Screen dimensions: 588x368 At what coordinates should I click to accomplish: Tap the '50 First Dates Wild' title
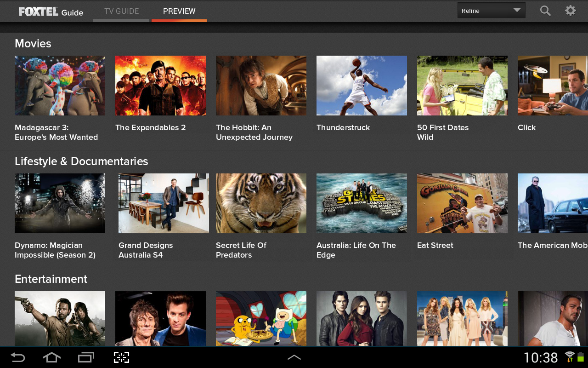[443, 132]
